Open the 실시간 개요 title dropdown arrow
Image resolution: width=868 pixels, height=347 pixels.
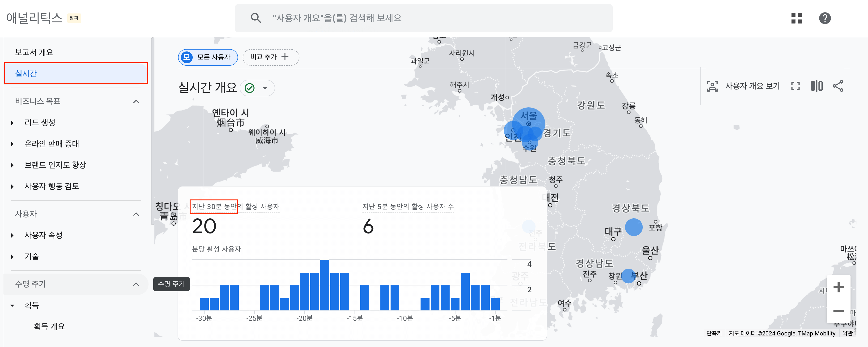(265, 88)
